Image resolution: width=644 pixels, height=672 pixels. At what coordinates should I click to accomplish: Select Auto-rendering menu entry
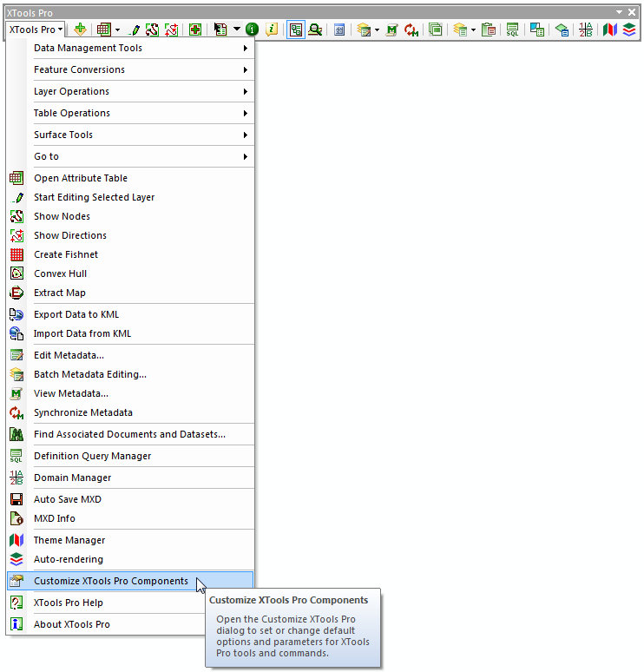pos(131,559)
